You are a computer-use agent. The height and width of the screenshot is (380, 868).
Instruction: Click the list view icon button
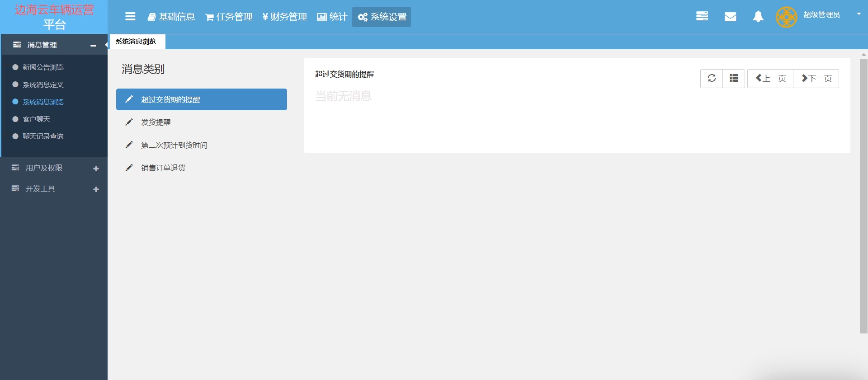pos(734,78)
